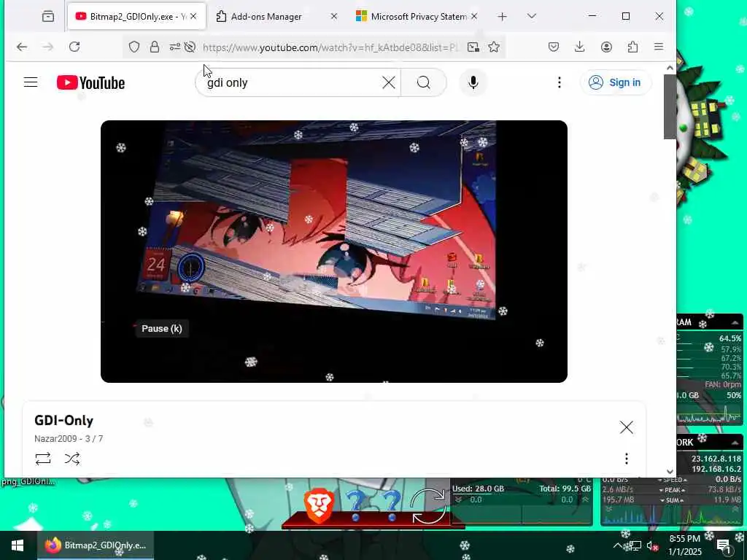Close the Add-ons Manager tab
The height and width of the screenshot is (560, 747).
point(334,16)
